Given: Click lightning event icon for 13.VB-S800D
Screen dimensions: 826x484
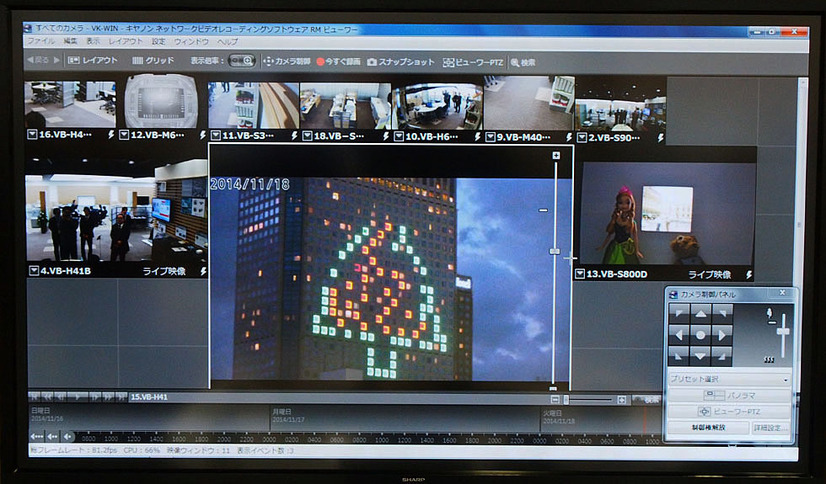Looking at the screenshot, I should click(x=749, y=274).
